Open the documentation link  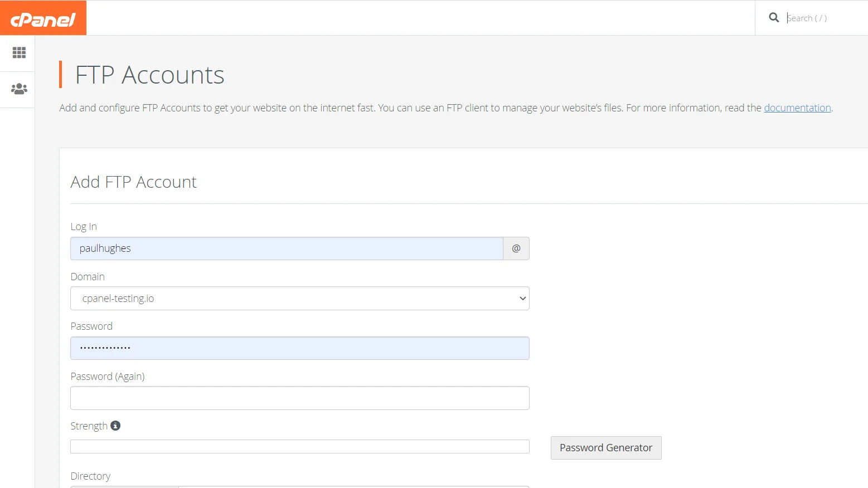tap(797, 108)
